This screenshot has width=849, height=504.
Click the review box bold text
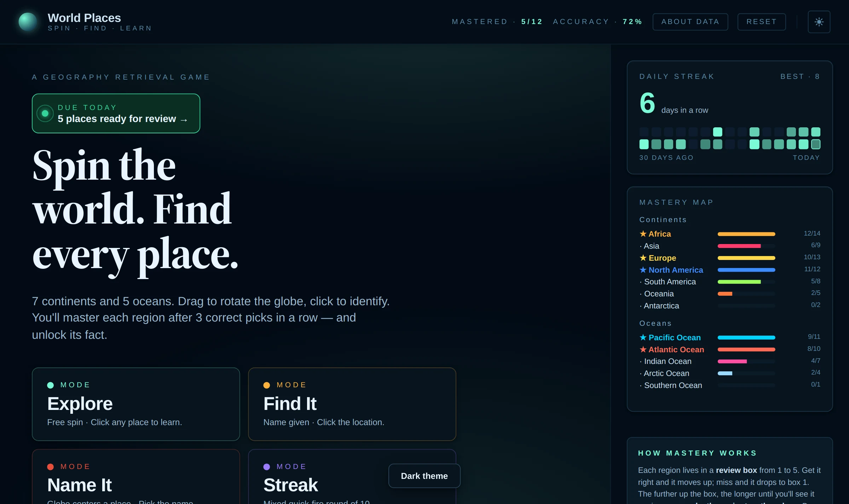736,470
